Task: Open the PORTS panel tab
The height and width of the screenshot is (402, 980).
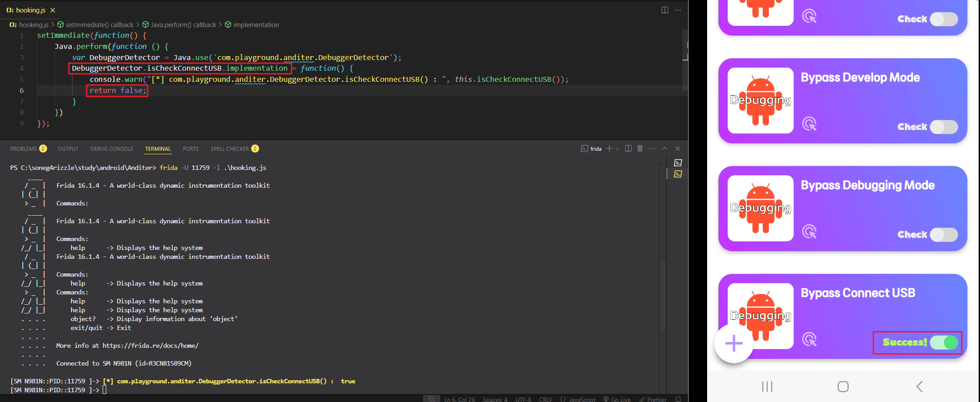Action: pos(191,149)
